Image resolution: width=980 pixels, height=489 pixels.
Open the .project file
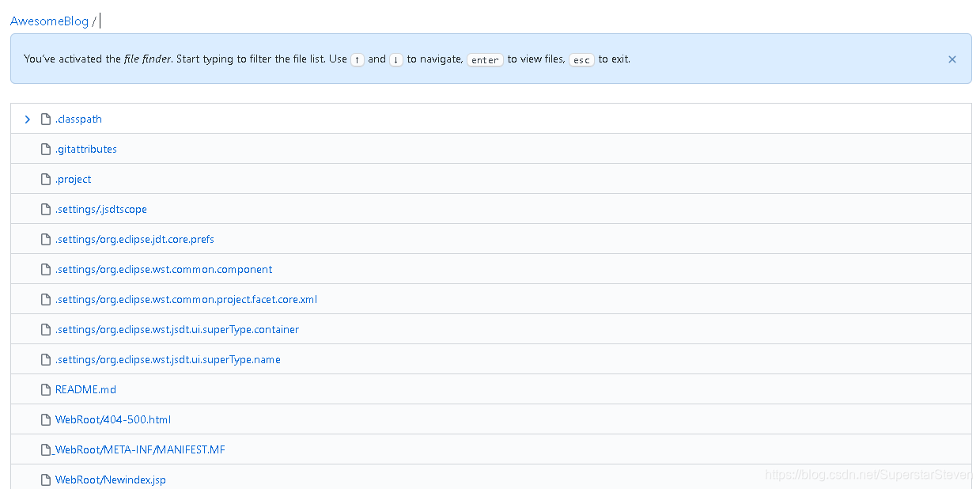pos(74,180)
